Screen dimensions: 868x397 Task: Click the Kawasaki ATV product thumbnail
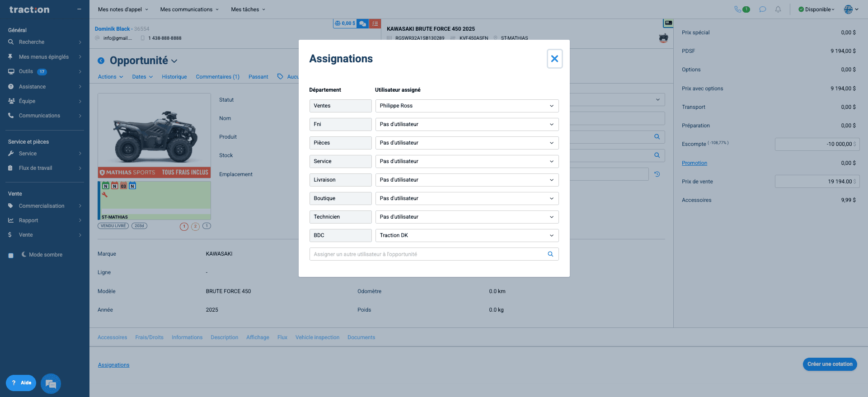tap(154, 135)
